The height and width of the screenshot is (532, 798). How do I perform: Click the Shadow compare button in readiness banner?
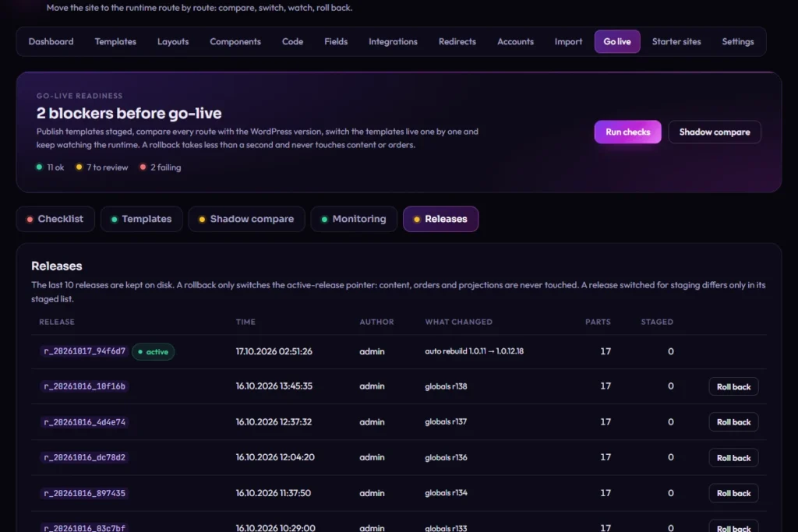click(715, 132)
